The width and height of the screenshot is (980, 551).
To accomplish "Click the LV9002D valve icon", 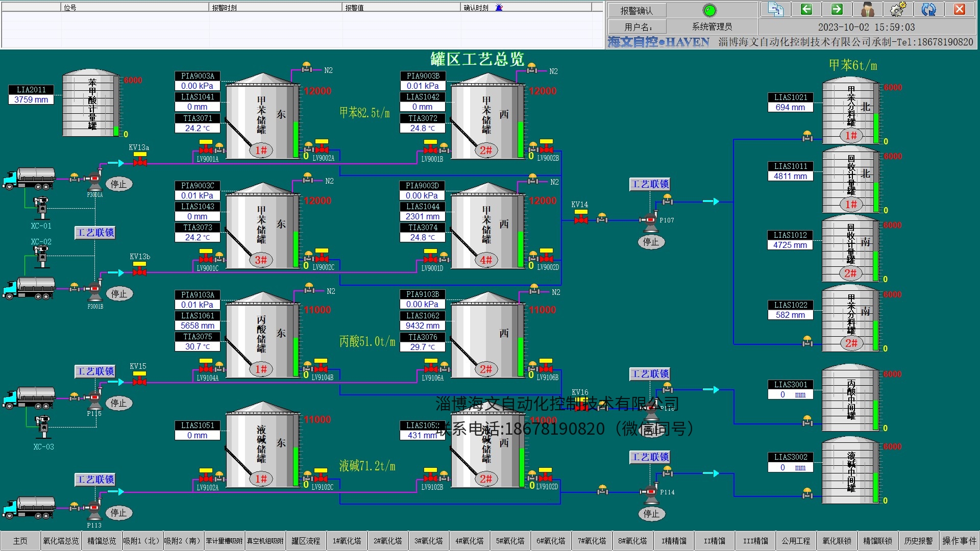I will click(546, 256).
